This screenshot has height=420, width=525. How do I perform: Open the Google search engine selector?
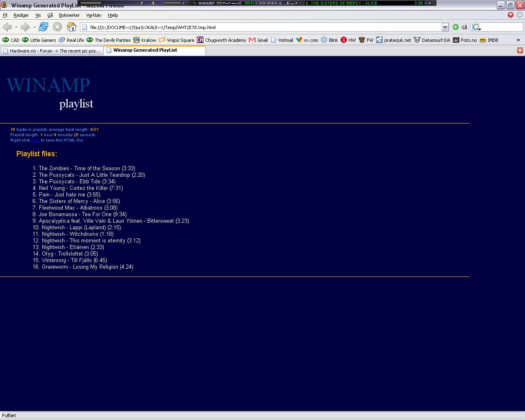tap(476, 27)
